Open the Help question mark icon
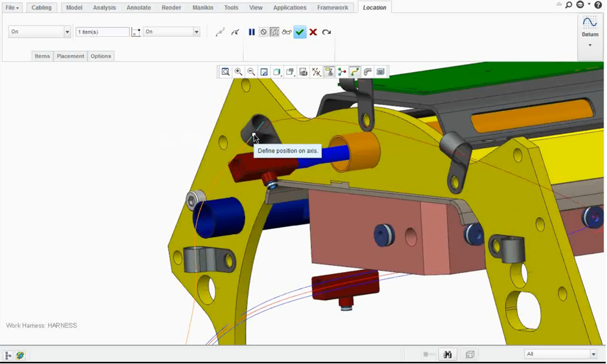Image resolution: width=607 pixels, height=364 pixels. tap(598, 5)
